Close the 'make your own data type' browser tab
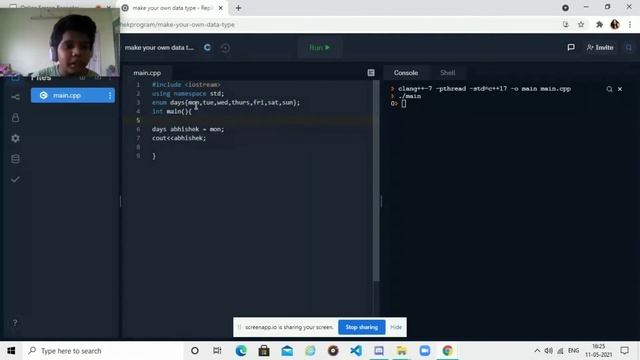Image resolution: width=640 pixels, height=360 pixels. coord(220,8)
